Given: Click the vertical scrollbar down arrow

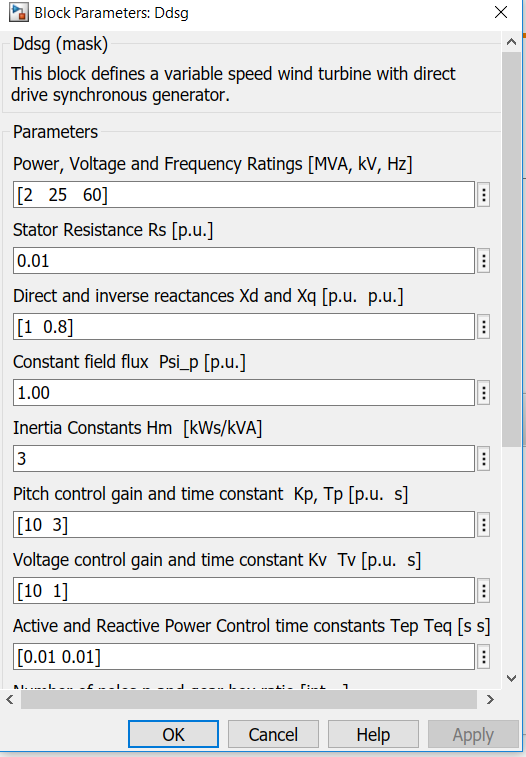Looking at the screenshot, I should coord(512,678).
